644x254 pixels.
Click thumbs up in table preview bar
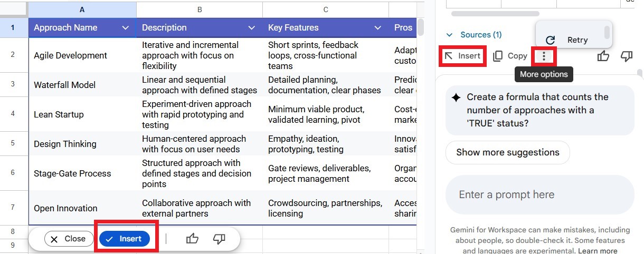tap(192, 239)
